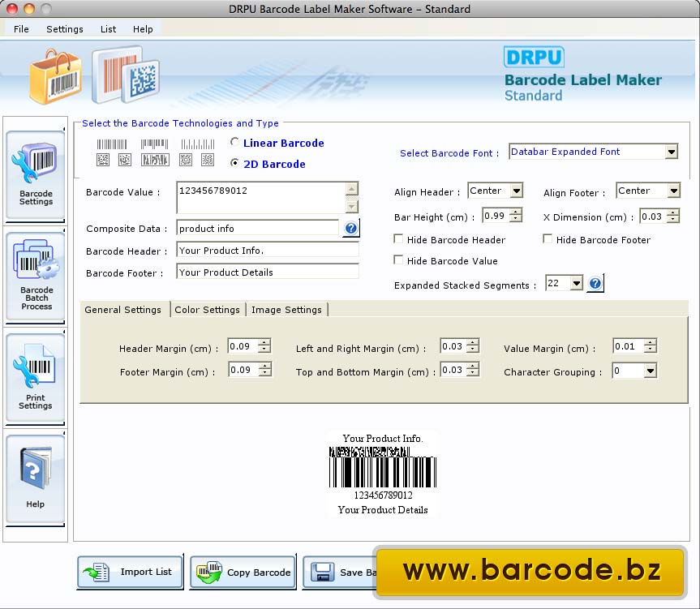Switch to General Settings tab
This screenshot has width=700, height=609.
(123, 310)
